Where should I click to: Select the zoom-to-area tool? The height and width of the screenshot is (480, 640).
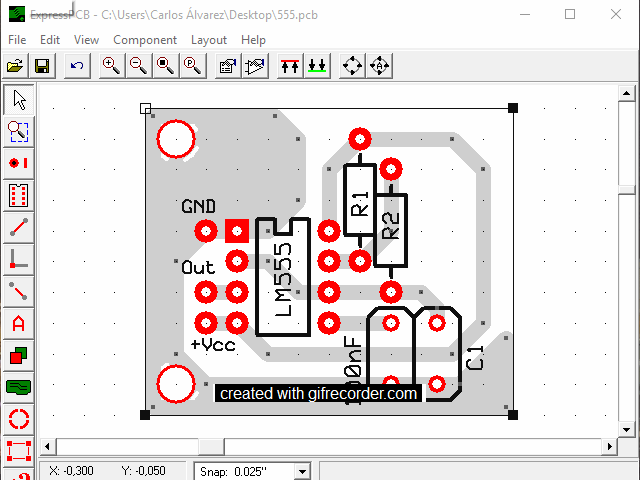tap(19, 132)
